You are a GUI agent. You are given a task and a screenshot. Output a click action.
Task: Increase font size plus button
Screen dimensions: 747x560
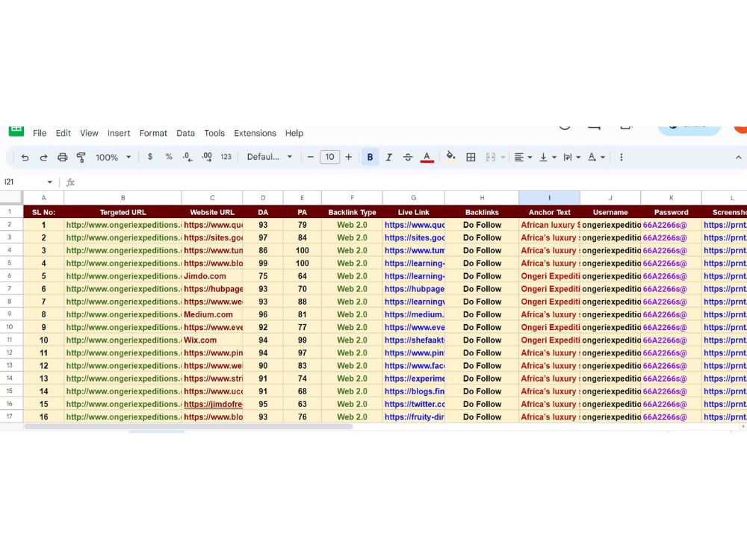tap(348, 157)
